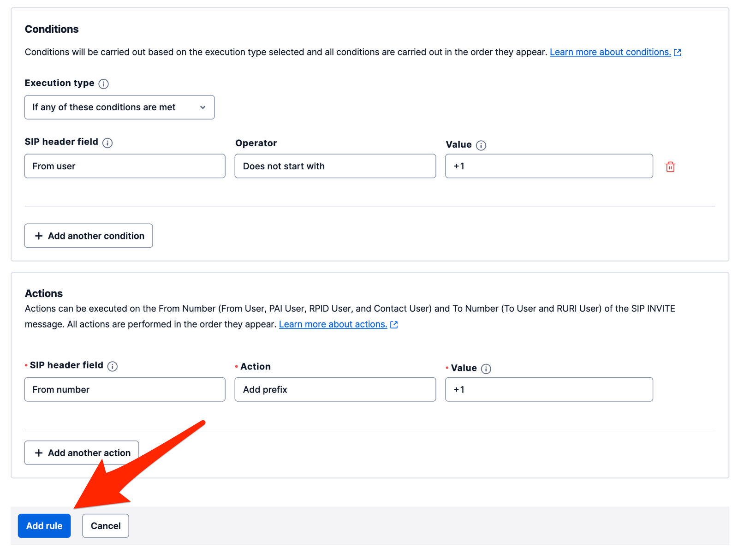Open Learn more about conditions
This screenshot has height=560, width=738.
610,52
